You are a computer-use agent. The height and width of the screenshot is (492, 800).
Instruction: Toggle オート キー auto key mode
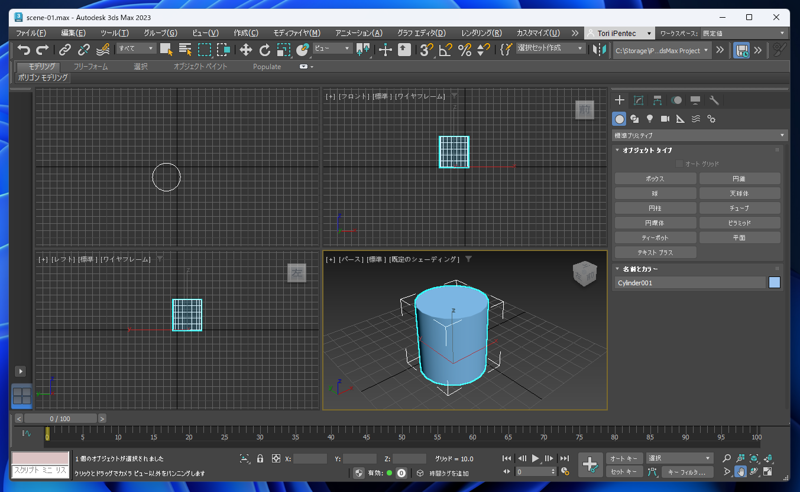coord(624,458)
